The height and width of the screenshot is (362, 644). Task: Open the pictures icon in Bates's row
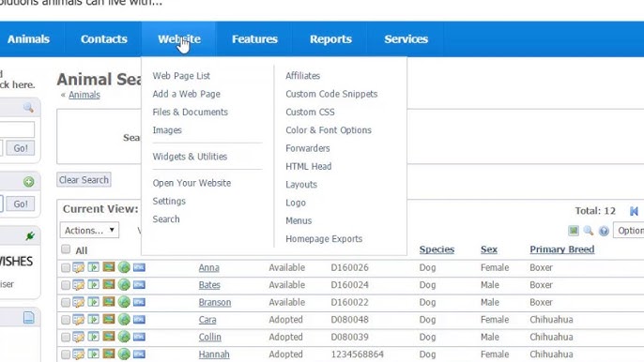tap(109, 284)
